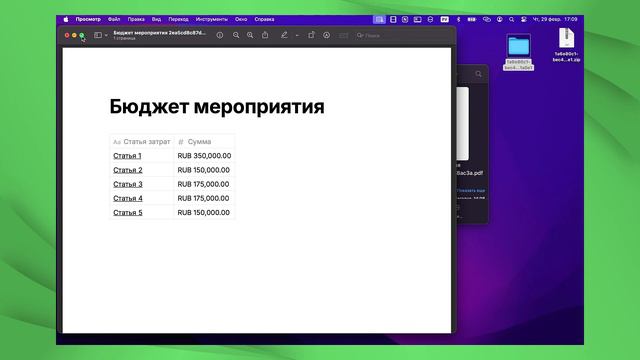Zoom in using the plus magnifier
Viewport: 640px width, 360px height.
click(x=250, y=36)
